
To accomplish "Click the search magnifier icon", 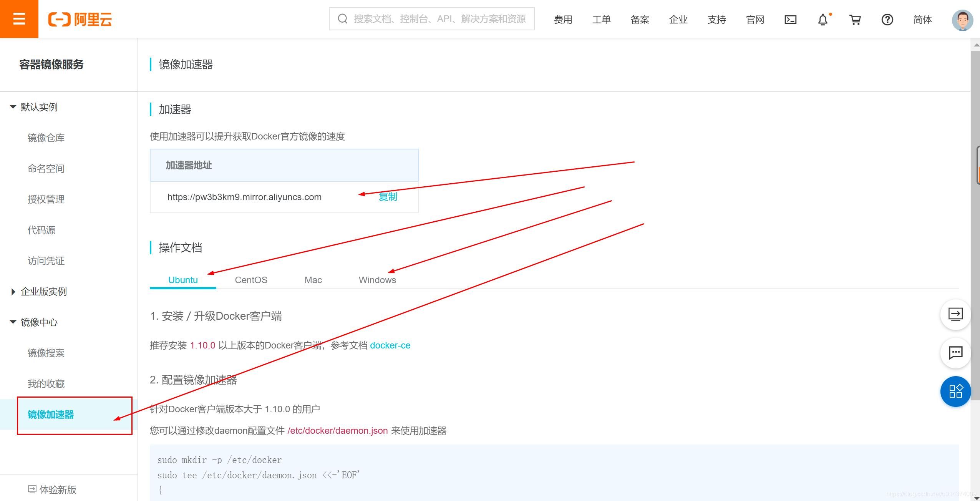I will [x=342, y=19].
